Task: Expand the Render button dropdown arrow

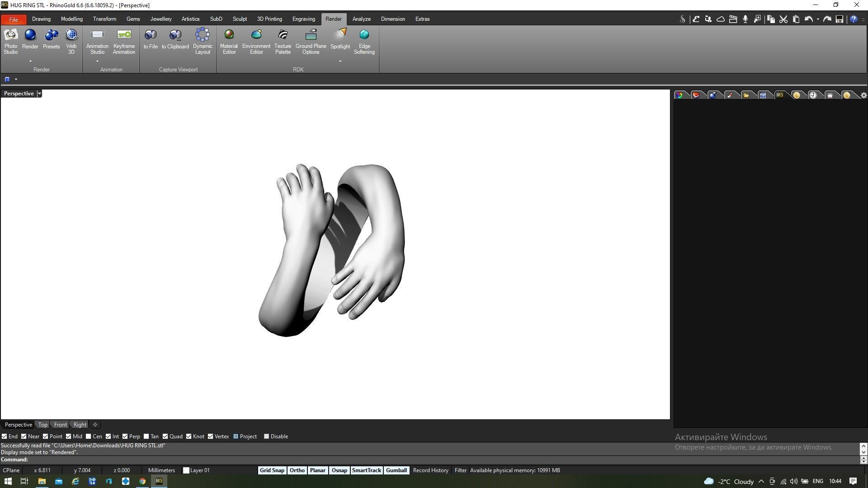Action: 30,61
